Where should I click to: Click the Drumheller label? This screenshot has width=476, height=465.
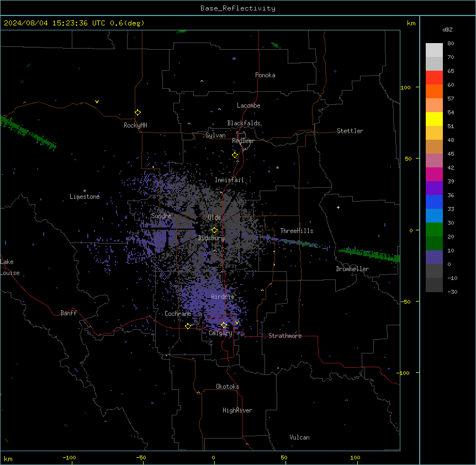[x=352, y=269]
